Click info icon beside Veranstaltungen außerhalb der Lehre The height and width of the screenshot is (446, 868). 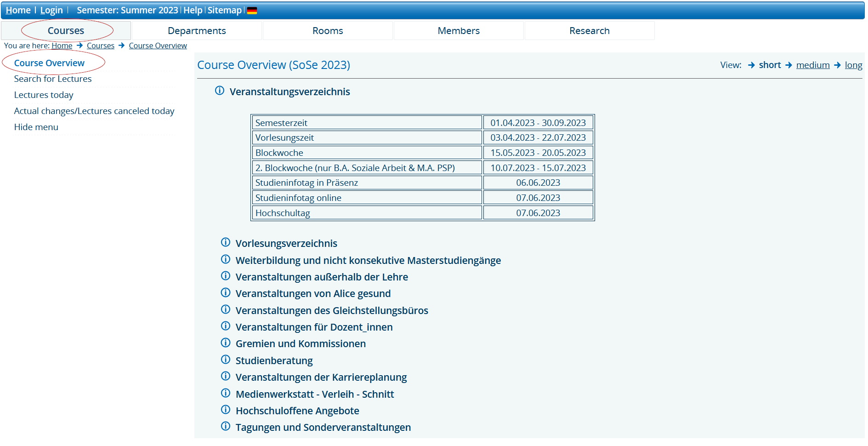[x=226, y=276]
